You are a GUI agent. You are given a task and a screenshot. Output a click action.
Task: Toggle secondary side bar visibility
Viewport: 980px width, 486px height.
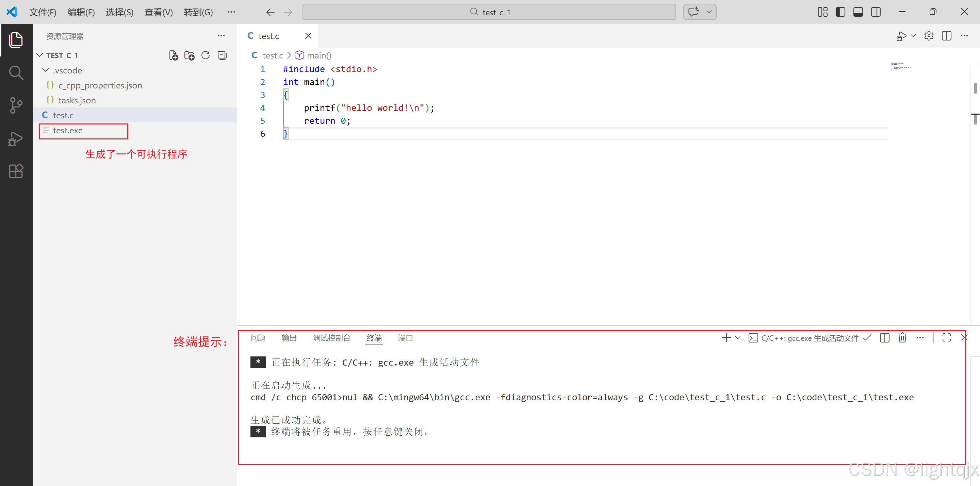(876, 12)
